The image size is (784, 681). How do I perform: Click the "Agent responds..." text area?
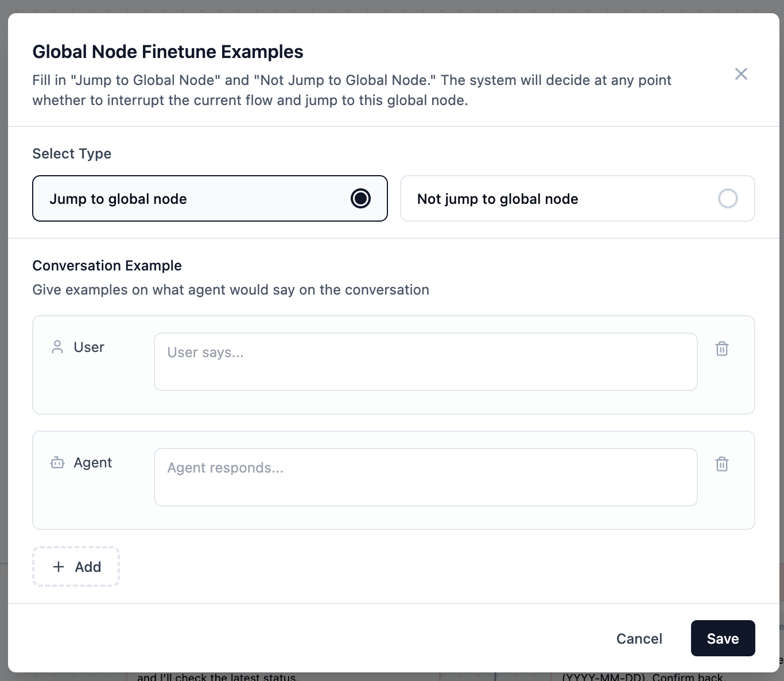pos(425,477)
